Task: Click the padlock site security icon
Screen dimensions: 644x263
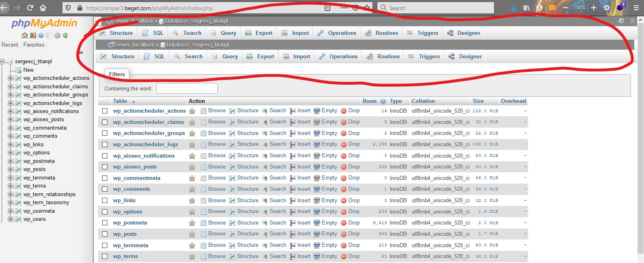Action: tap(79, 8)
